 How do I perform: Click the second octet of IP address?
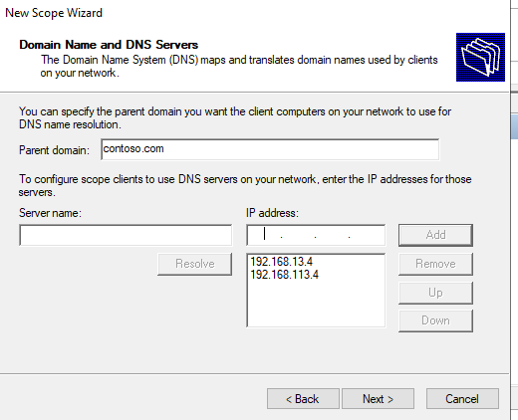tap(298, 235)
